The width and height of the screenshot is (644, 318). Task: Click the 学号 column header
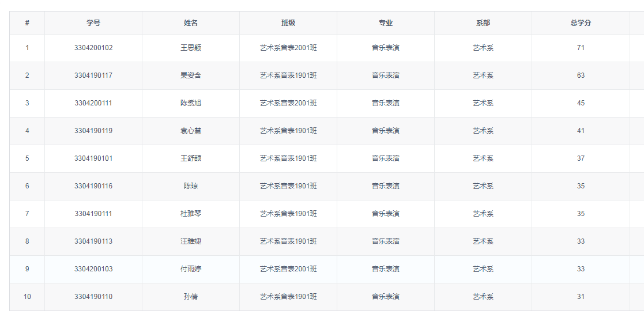93,23
